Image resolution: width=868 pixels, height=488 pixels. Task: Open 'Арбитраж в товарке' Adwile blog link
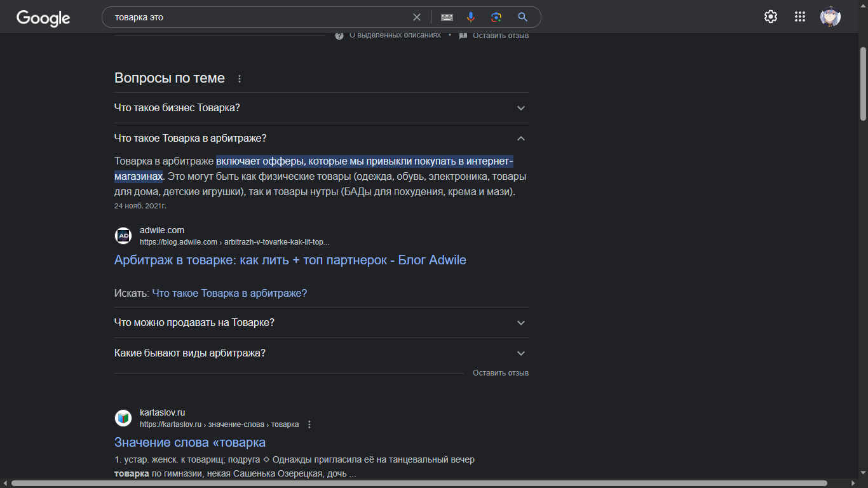pyautogui.click(x=290, y=260)
